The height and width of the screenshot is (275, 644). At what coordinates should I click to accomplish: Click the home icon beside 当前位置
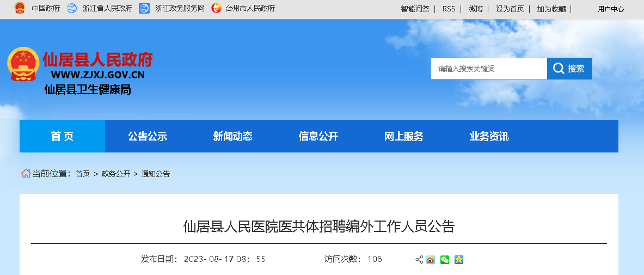tap(26, 174)
